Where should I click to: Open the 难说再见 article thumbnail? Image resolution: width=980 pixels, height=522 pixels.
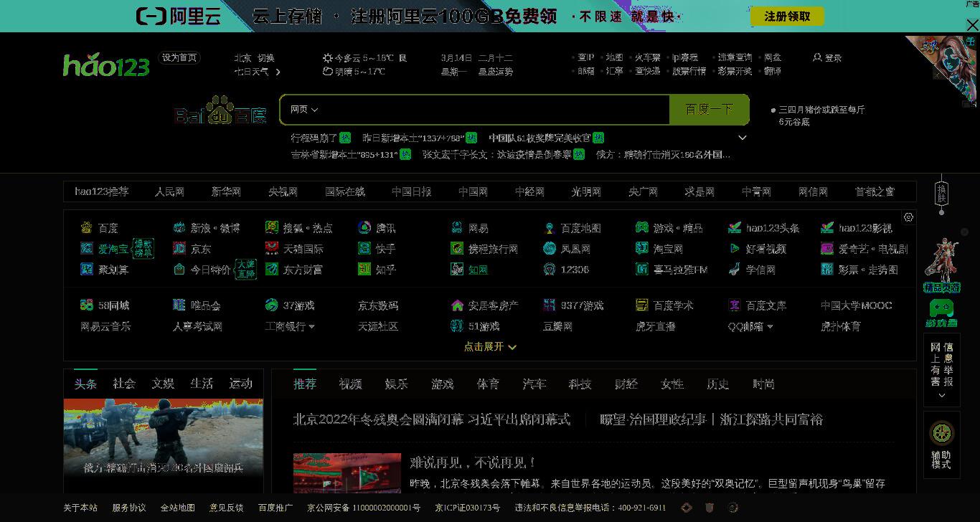tap(347, 473)
